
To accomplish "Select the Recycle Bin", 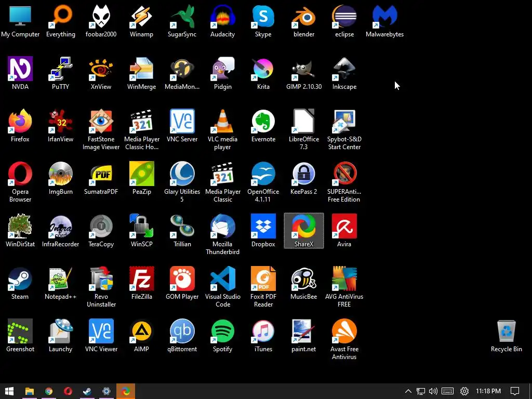I will click(506, 336).
